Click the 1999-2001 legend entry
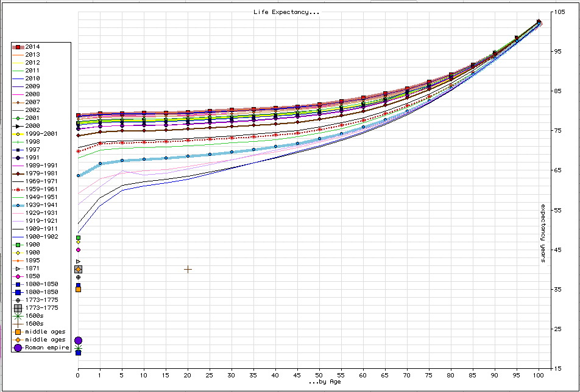Screen dimensions: 580x392 [41, 134]
